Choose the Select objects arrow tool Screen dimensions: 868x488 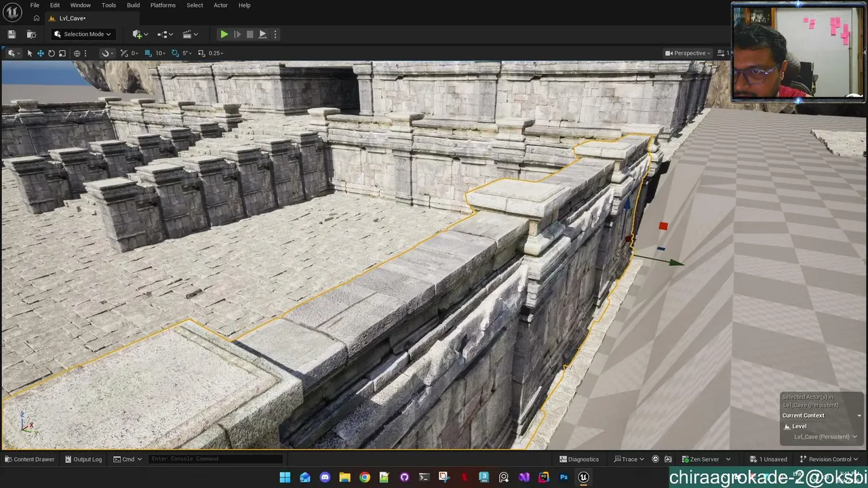coord(29,53)
